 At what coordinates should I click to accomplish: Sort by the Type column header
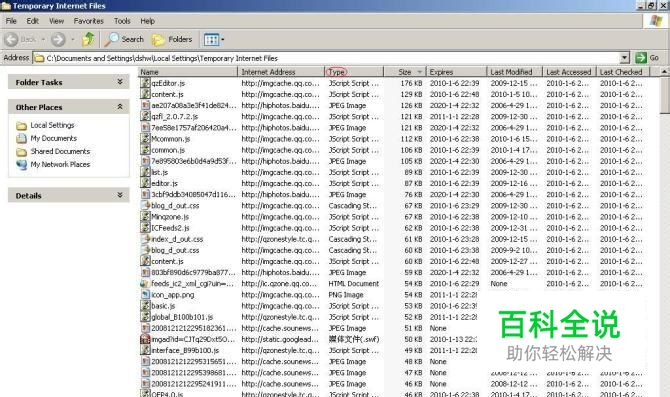click(x=354, y=72)
